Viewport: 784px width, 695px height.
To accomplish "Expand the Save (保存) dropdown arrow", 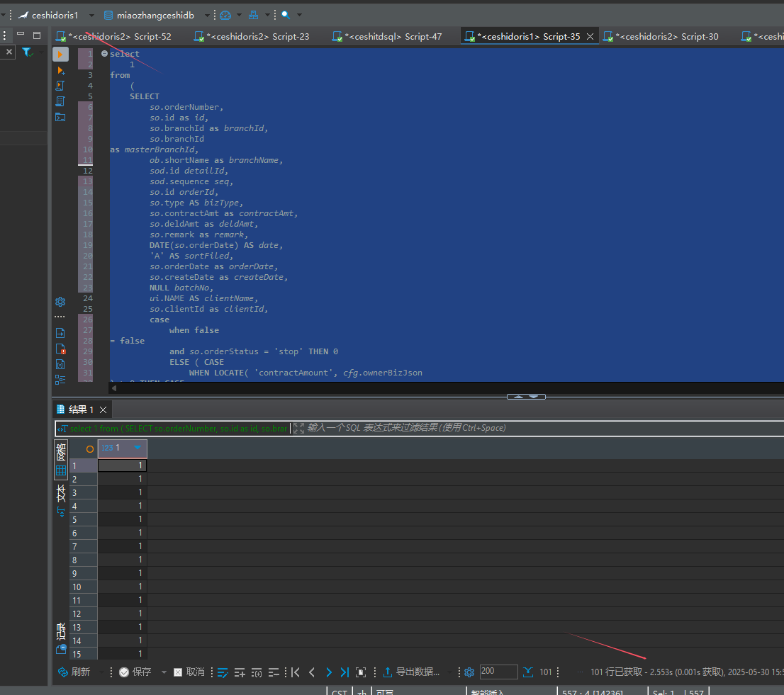I will (x=164, y=672).
